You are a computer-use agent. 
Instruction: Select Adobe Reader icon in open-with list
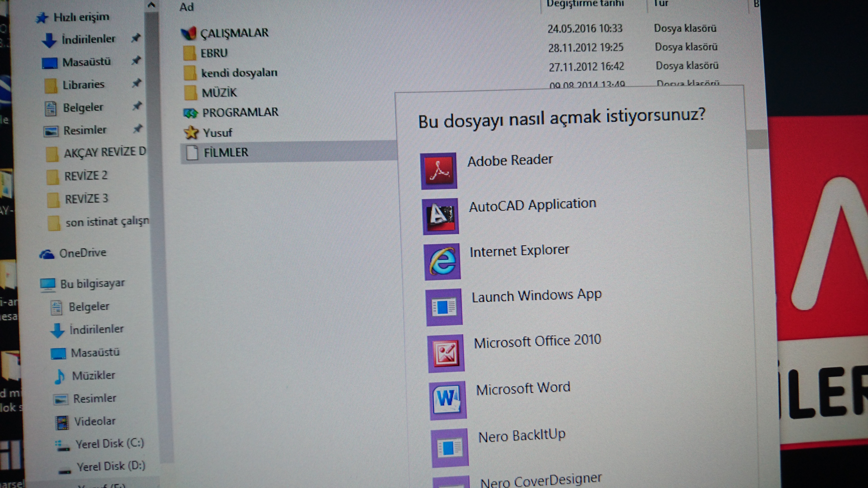(438, 171)
